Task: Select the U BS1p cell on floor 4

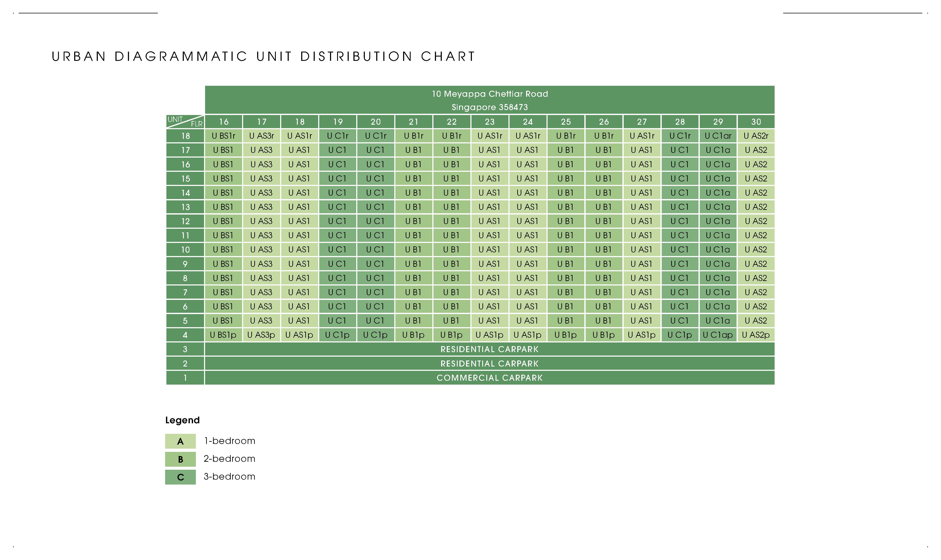Action: click(x=224, y=335)
